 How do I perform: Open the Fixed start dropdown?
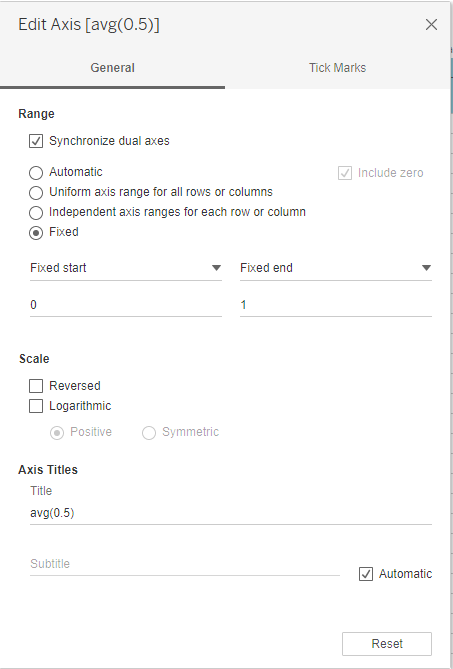126,268
